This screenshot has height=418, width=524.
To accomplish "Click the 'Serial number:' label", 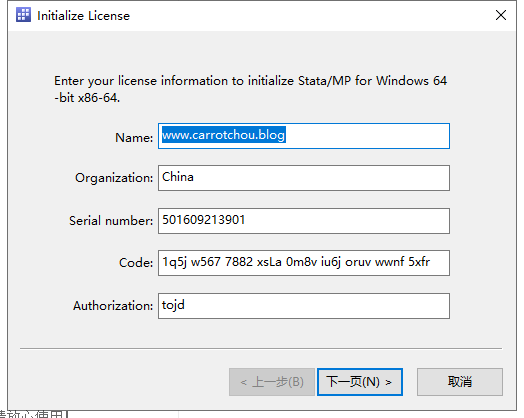I will click(111, 221).
